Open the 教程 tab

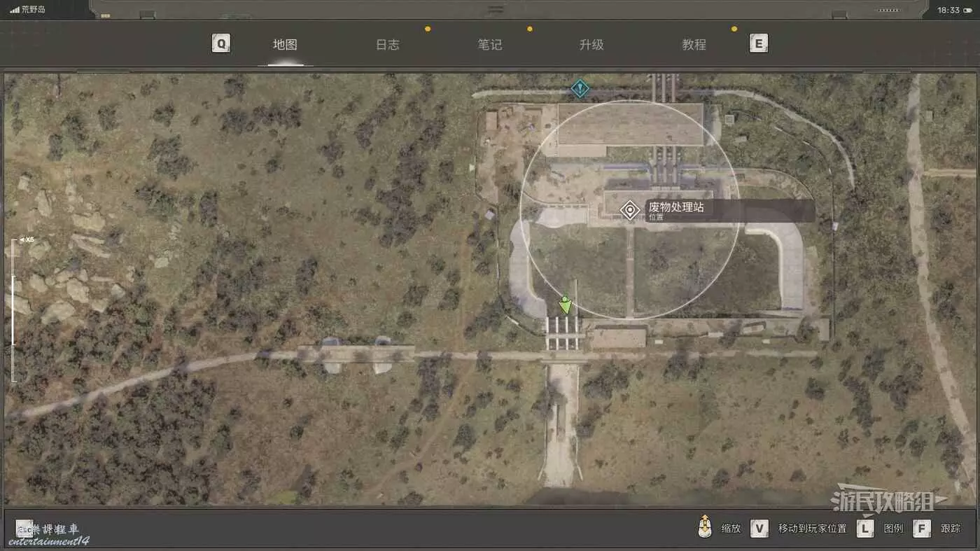(x=694, y=45)
